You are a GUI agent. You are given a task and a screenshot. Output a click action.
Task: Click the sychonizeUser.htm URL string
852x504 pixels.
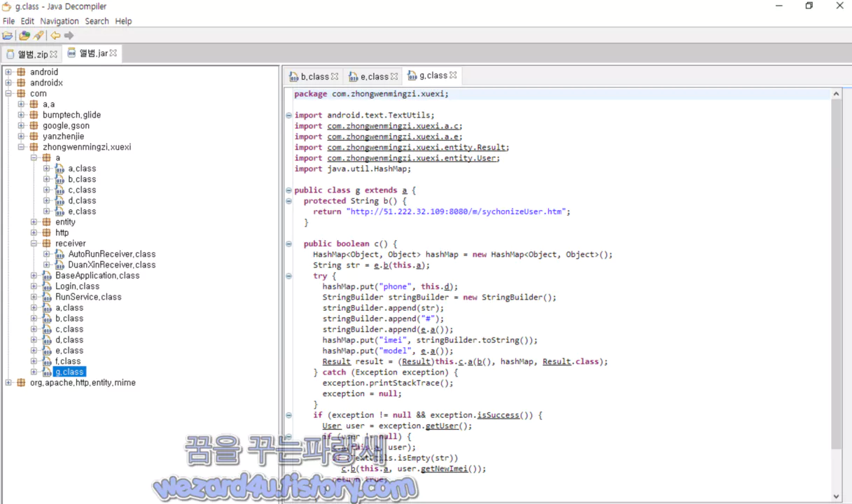pos(458,211)
